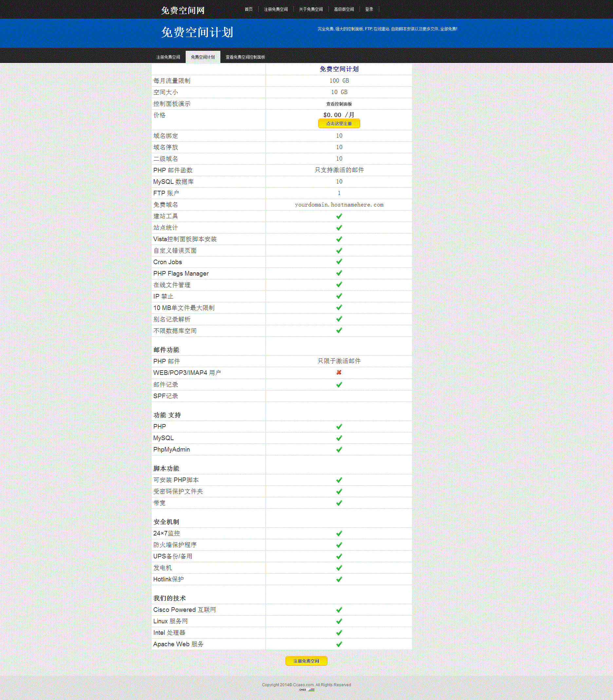Click the check for 可安装 PHP脚本
This screenshot has width=613, height=700.
click(339, 480)
